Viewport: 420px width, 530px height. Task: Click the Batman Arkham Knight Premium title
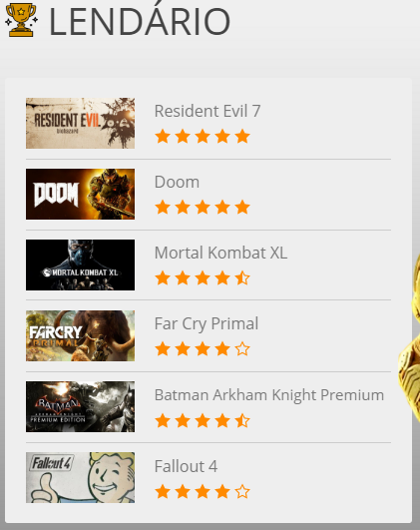tap(269, 395)
